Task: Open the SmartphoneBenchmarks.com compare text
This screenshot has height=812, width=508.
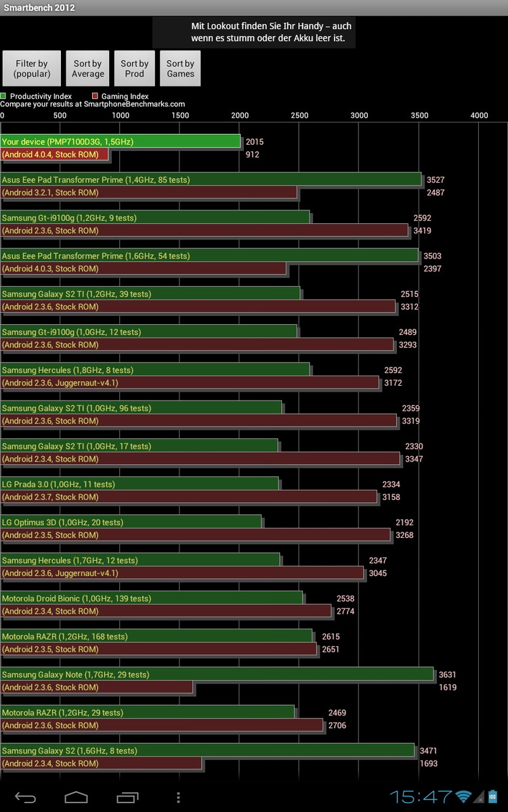Action: point(93,104)
